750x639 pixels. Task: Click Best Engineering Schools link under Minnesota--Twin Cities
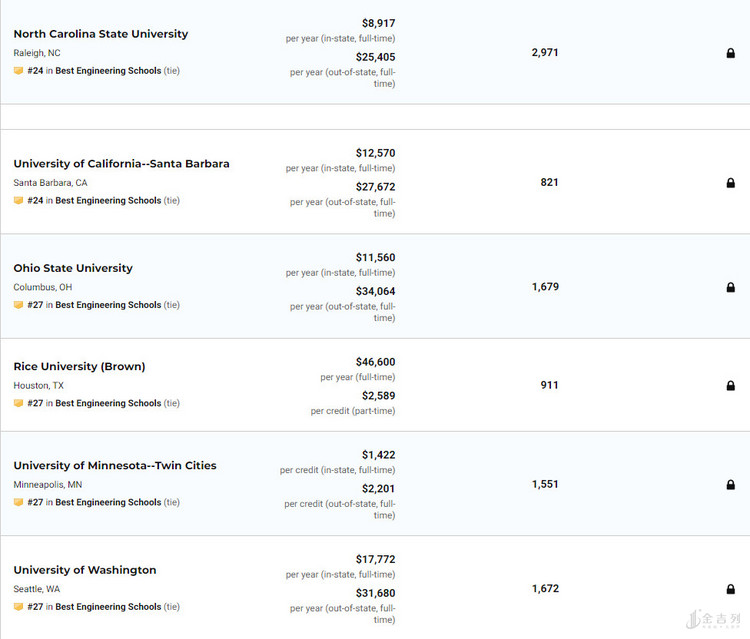click(108, 503)
